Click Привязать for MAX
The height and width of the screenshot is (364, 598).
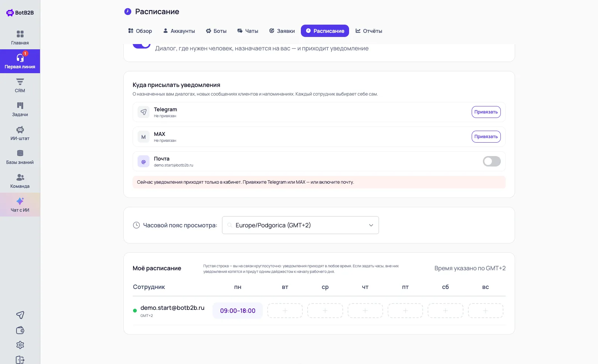coord(486,137)
